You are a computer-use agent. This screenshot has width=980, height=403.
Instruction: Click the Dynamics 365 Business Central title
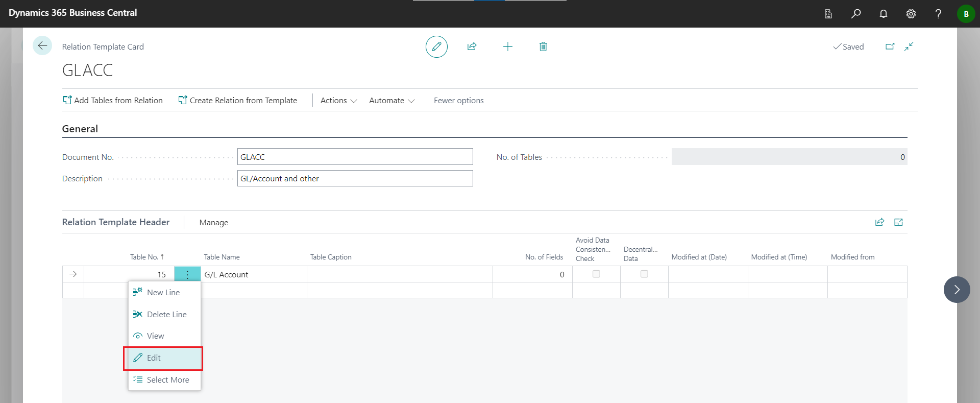(73, 13)
